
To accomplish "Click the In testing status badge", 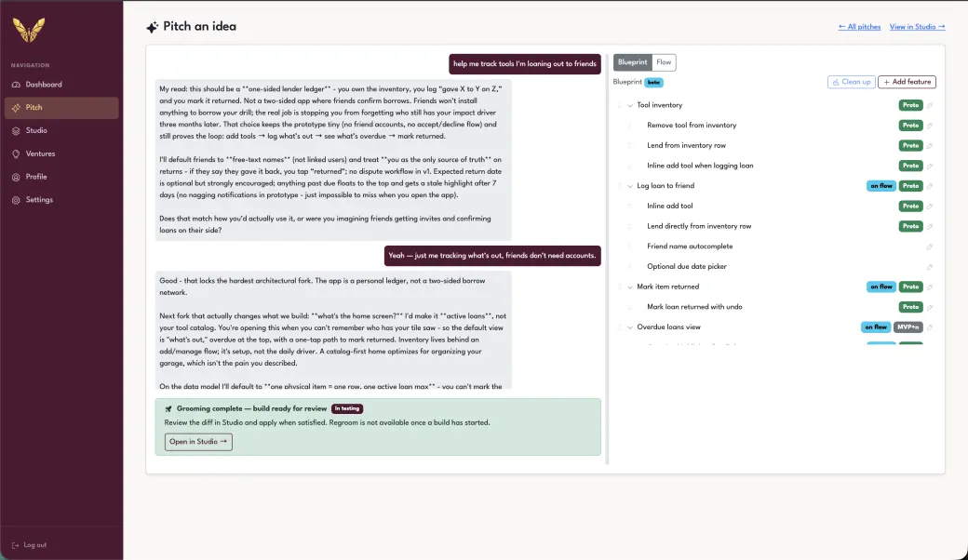I will (x=347, y=408).
